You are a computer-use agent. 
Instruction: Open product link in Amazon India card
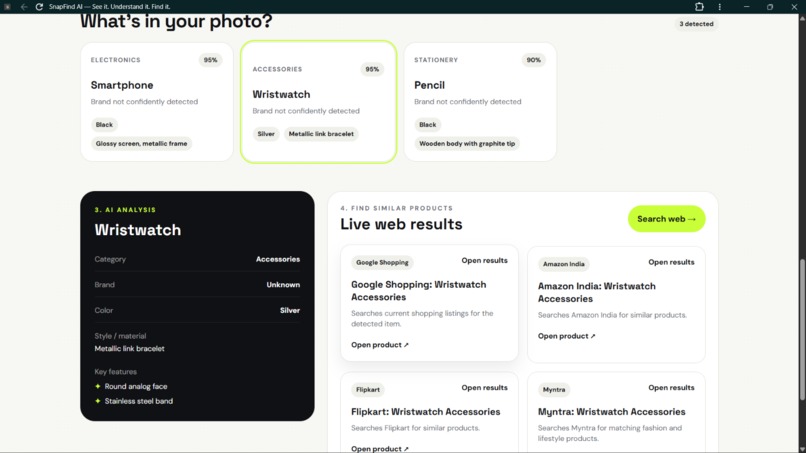click(566, 336)
